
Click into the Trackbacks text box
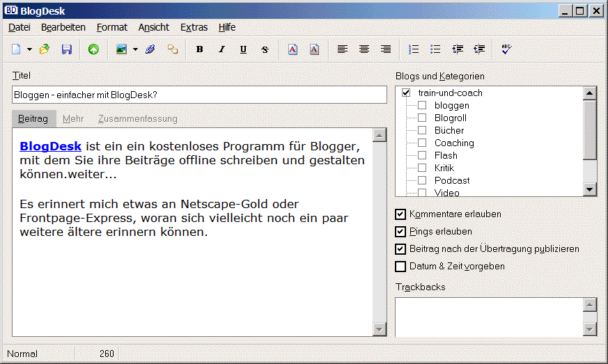tap(489, 317)
